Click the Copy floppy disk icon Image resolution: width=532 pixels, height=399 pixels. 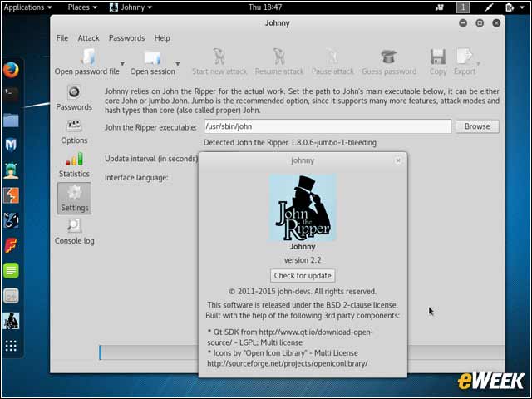coord(438,57)
